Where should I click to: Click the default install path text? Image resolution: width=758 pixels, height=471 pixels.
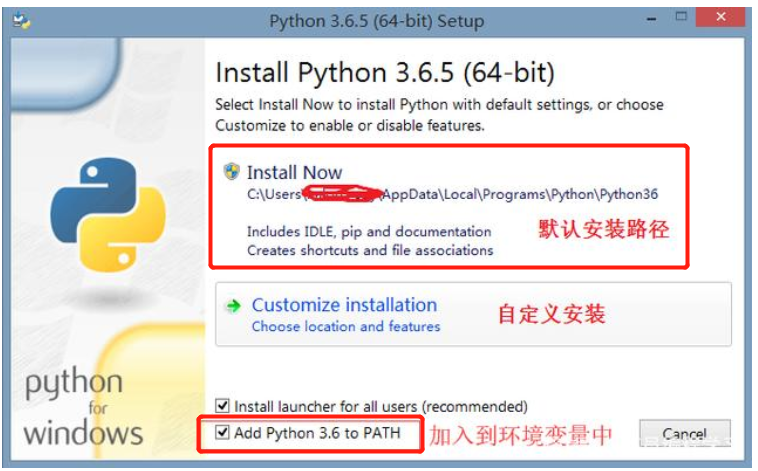point(452,194)
